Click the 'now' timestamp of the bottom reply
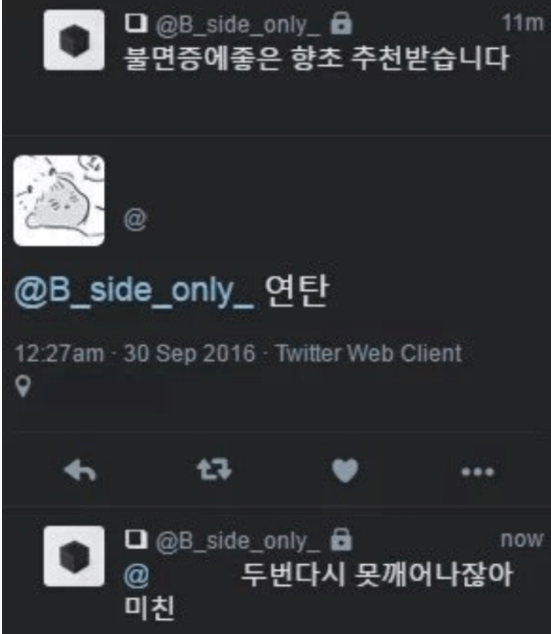Viewport: 551px width, 634px height. point(522,539)
